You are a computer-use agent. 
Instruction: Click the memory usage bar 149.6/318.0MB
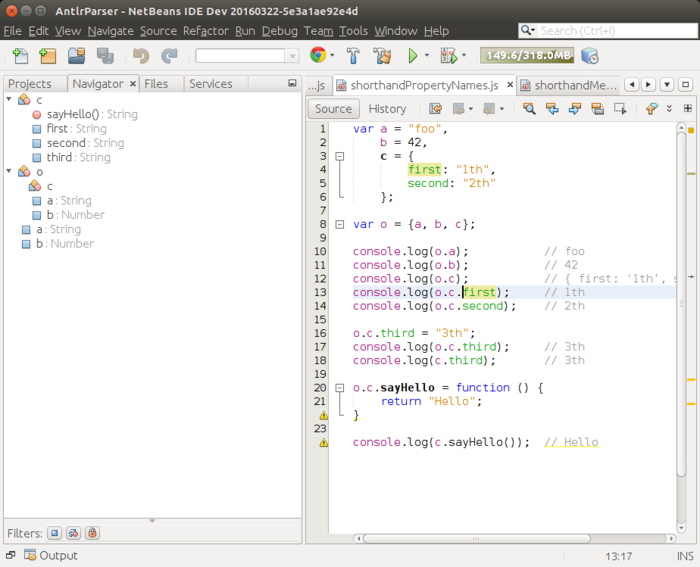tap(526, 56)
